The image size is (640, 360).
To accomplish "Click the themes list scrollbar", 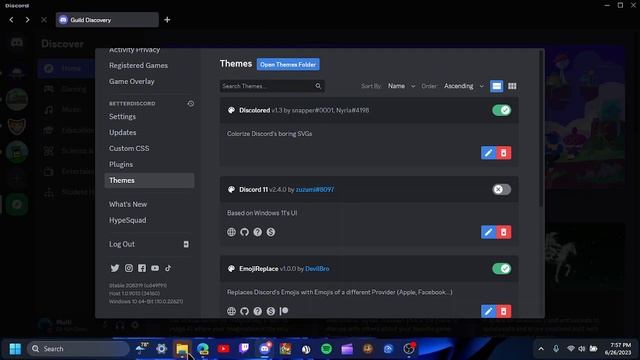I will pos(542,129).
